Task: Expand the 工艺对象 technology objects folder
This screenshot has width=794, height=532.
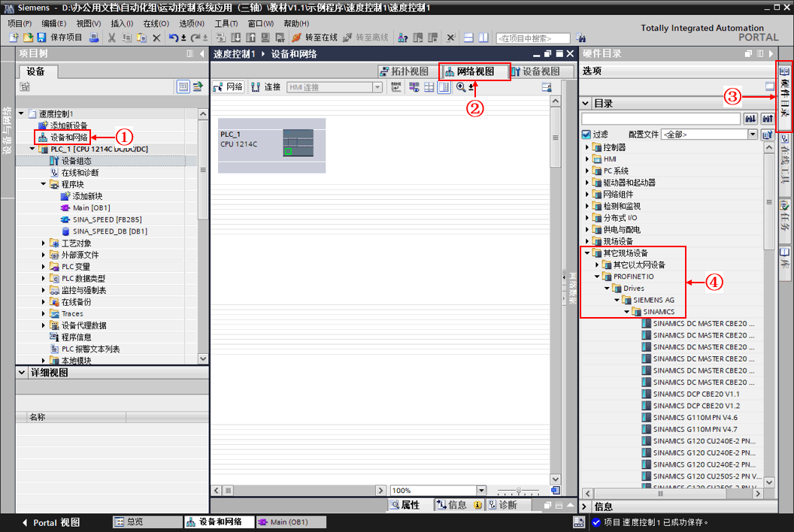Action: [44, 243]
